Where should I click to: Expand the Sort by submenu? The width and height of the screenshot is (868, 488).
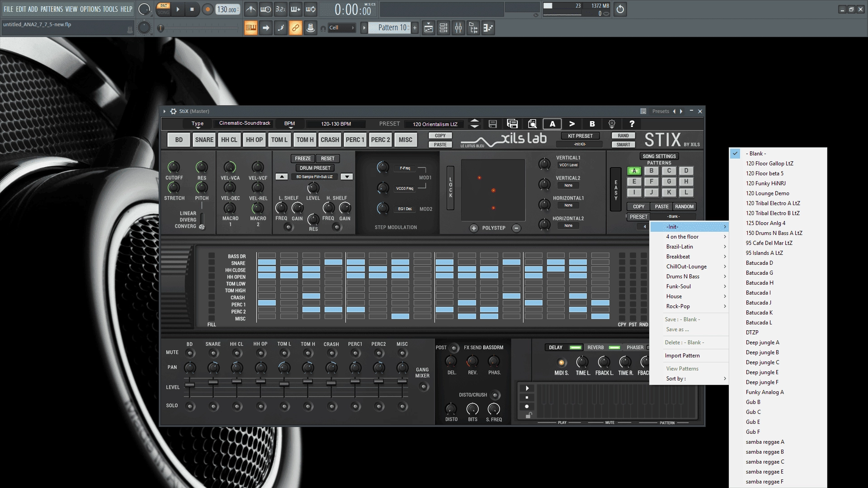tap(689, 379)
